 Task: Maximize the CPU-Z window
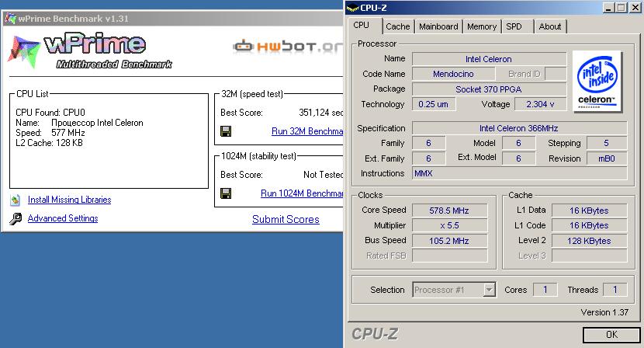[x=621, y=8]
